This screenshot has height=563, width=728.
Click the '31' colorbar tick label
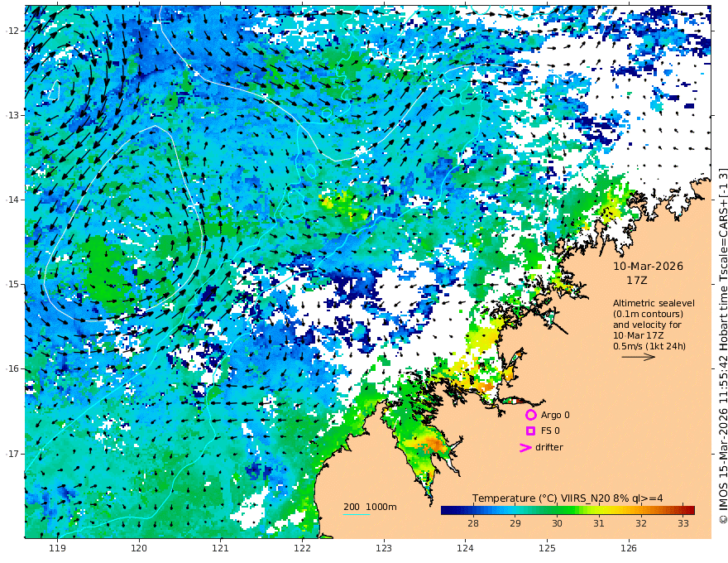599,523
